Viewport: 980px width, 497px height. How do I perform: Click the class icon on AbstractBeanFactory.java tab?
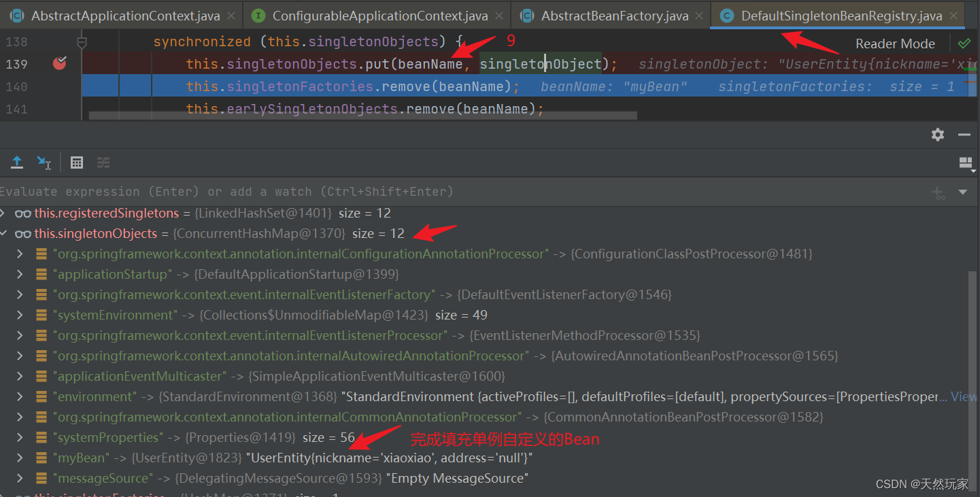(x=526, y=15)
